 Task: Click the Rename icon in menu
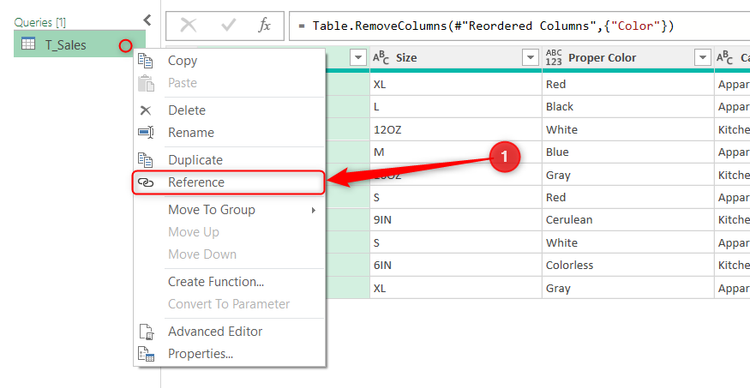pos(145,133)
